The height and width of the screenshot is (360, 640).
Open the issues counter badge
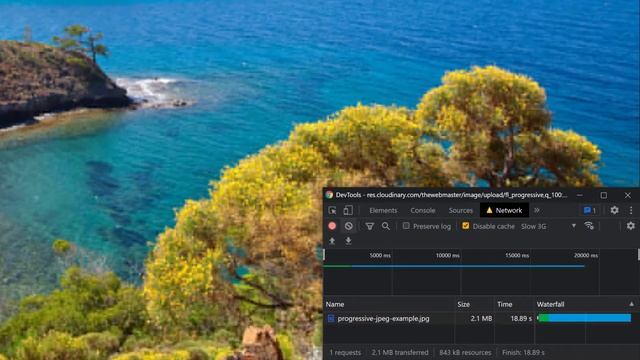[x=590, y=210]
